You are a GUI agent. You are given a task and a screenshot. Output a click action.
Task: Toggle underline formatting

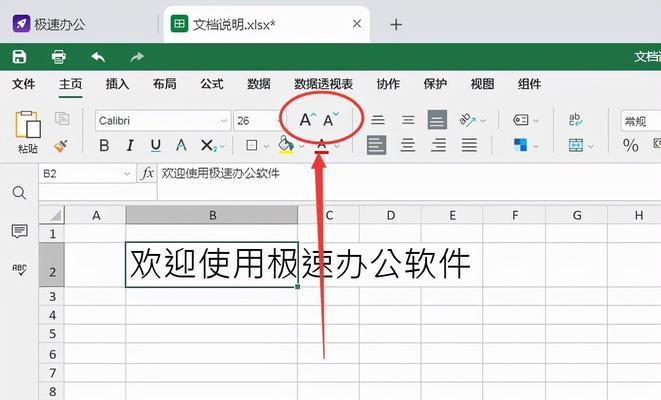[155, 146]
